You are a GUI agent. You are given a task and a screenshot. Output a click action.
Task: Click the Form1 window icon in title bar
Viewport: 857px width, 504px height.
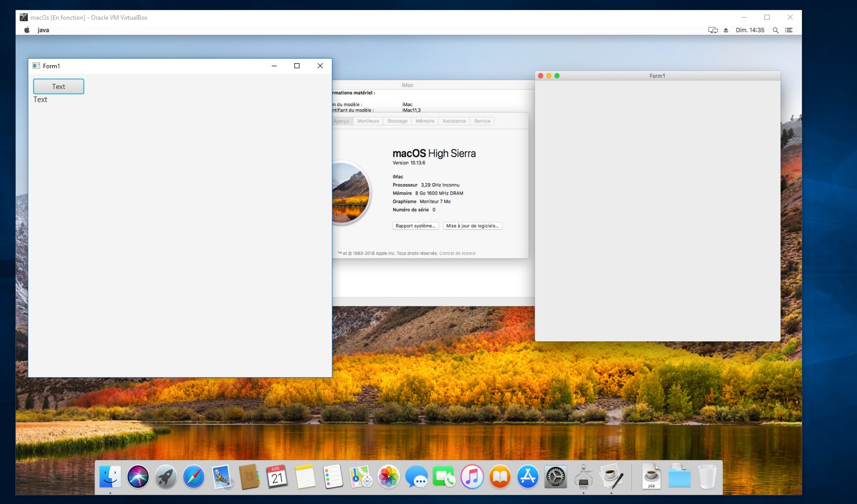(x=36, y=66)
